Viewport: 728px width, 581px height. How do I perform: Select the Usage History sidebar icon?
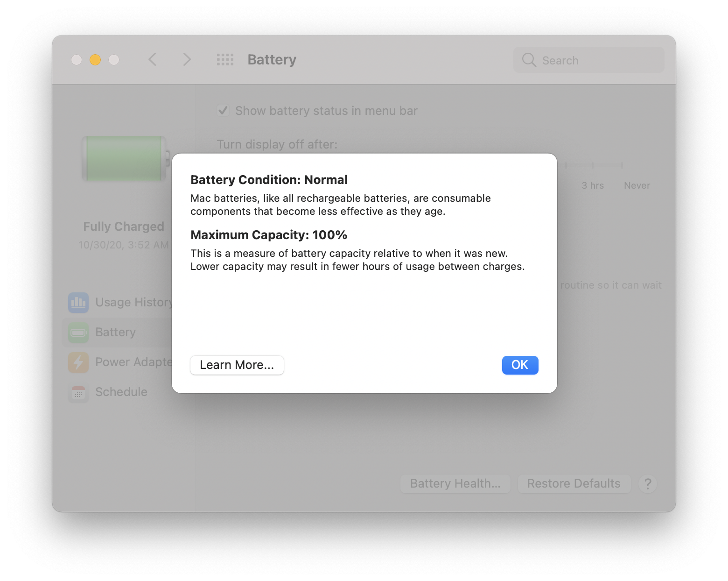pyautogui.click(x=78, y=303)
